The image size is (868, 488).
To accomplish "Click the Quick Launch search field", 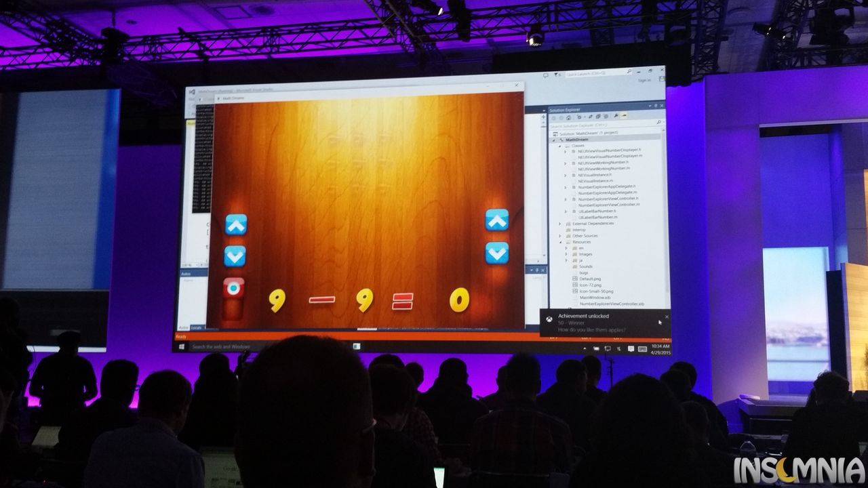I will [x=599, y=74].
